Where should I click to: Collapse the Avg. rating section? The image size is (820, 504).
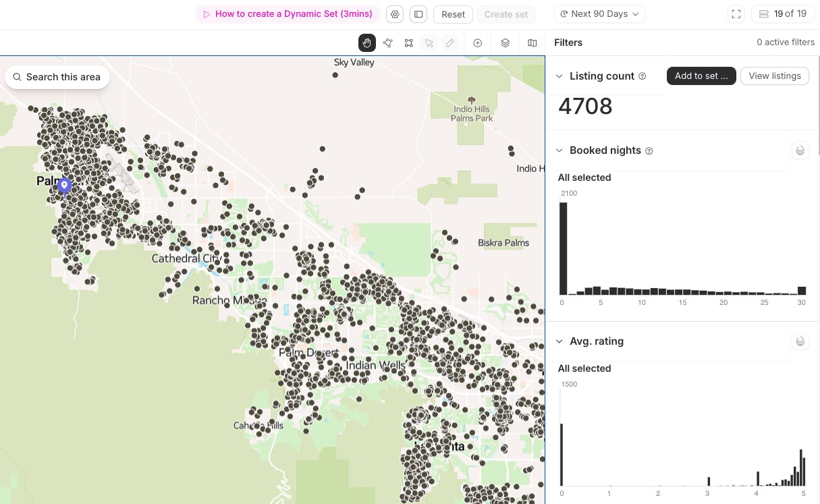559,341
